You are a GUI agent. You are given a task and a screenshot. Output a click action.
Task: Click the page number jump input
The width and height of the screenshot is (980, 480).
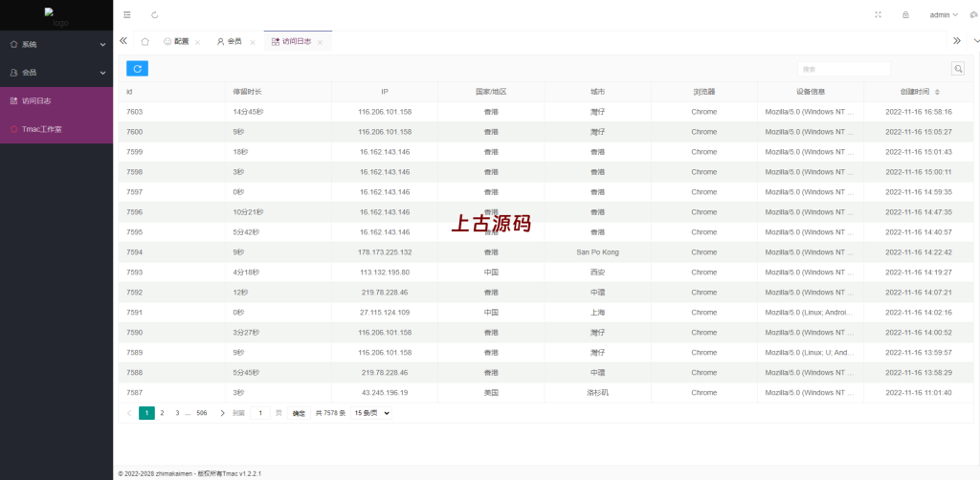(260, 413)
